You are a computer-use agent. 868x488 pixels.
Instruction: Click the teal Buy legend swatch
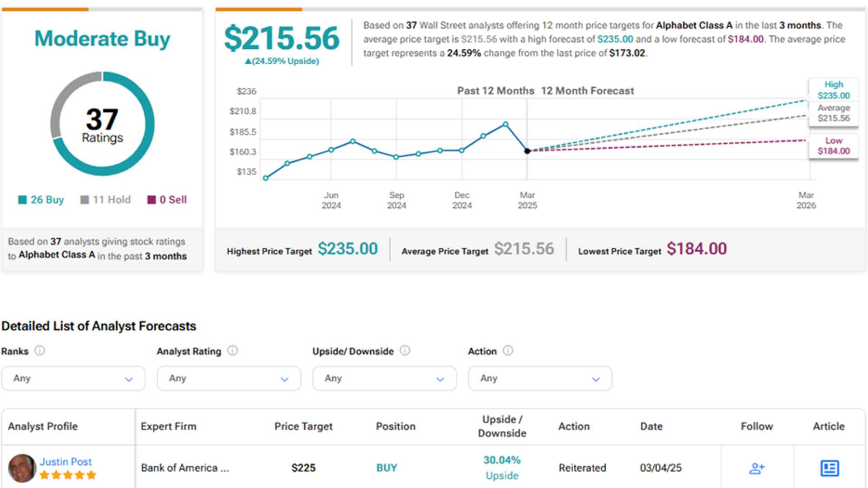coord(22,200)
